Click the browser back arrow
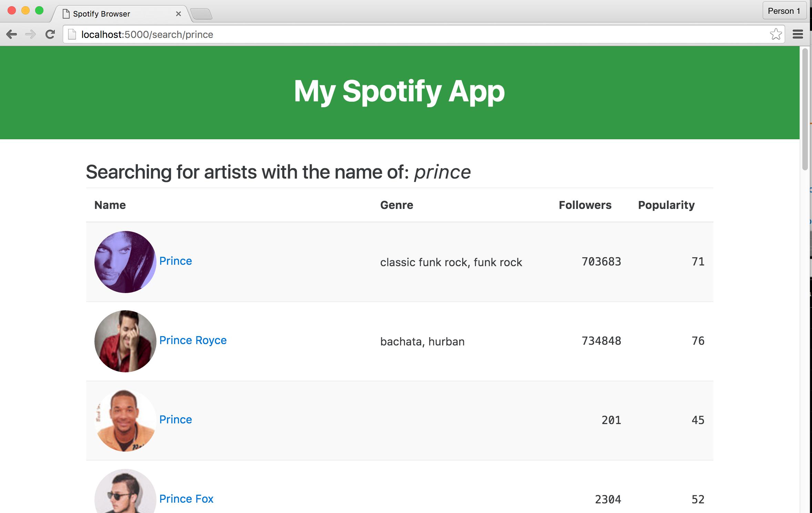812x513 pixels. coord(11,34)
